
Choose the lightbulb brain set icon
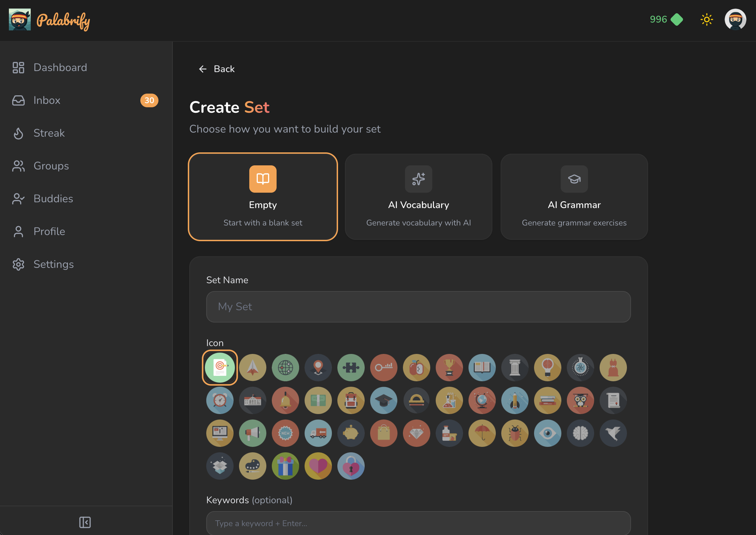click(548, 368)
